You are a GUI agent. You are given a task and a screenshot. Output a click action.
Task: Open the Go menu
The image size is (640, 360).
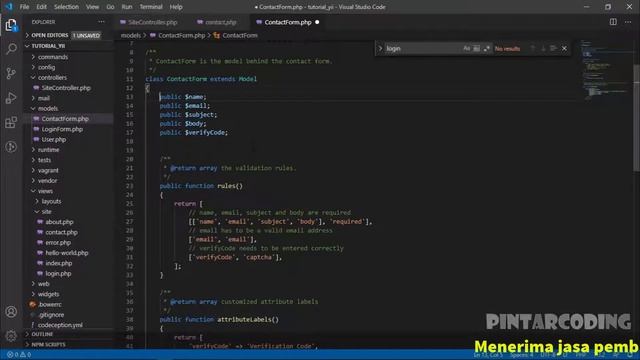click(x=110, y=7)
